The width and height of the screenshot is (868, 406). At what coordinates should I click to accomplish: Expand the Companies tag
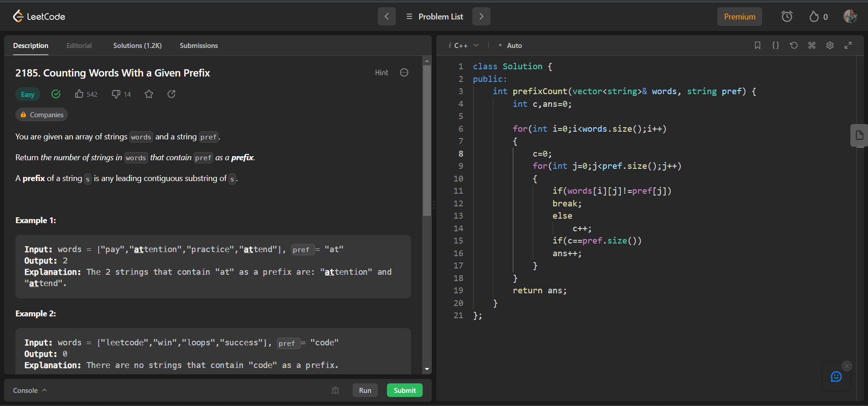[42, 115]
